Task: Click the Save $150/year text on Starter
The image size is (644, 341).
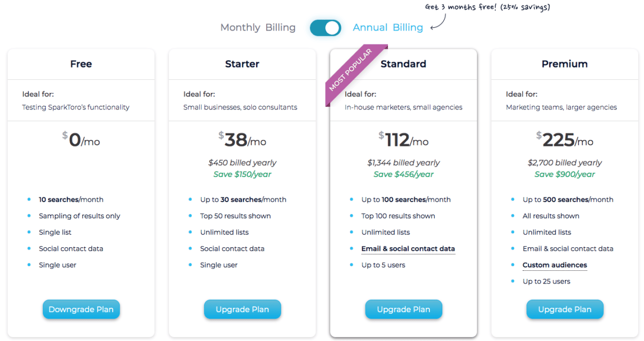Action: pos(242,174)
